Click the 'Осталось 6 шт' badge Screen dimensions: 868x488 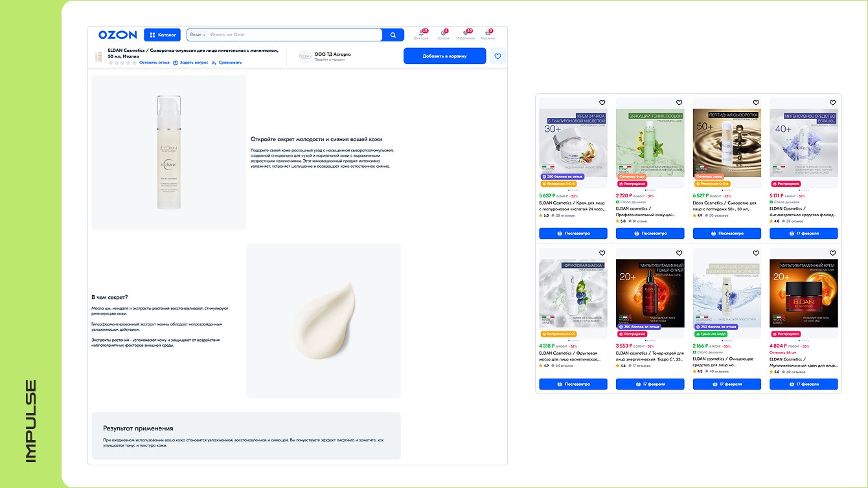(x=632, y=176)
